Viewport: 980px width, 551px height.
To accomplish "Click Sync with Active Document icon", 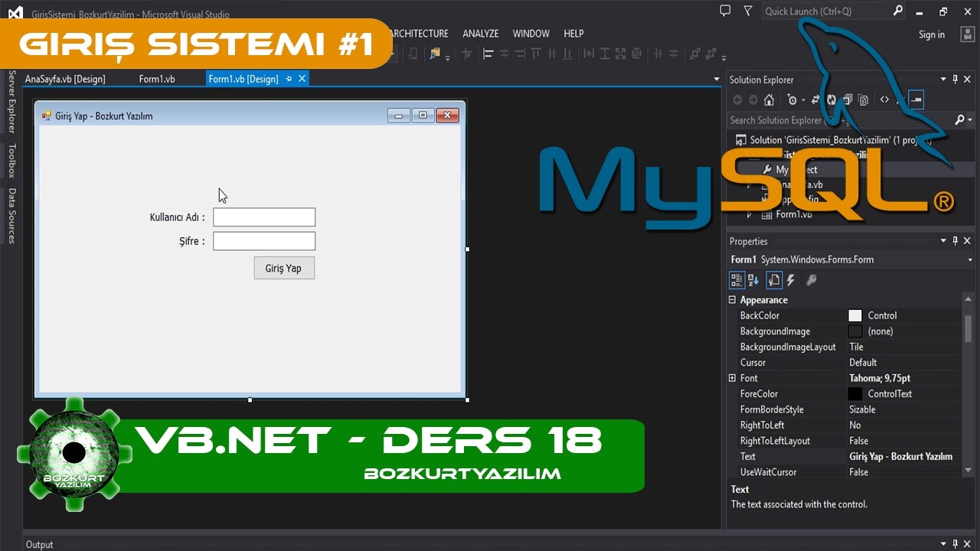I will pyautogui.click(x=815, y=99).
